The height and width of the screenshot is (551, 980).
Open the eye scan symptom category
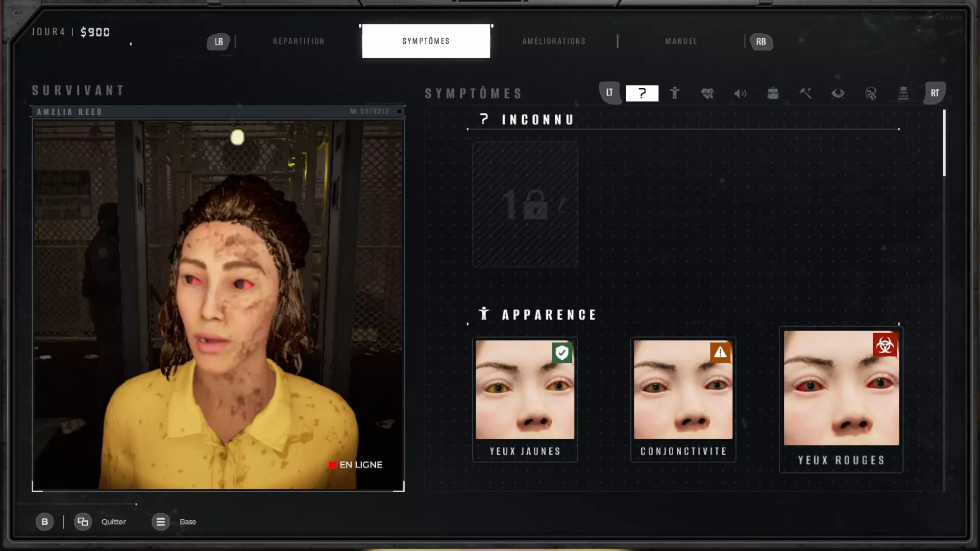coord(838,93)
